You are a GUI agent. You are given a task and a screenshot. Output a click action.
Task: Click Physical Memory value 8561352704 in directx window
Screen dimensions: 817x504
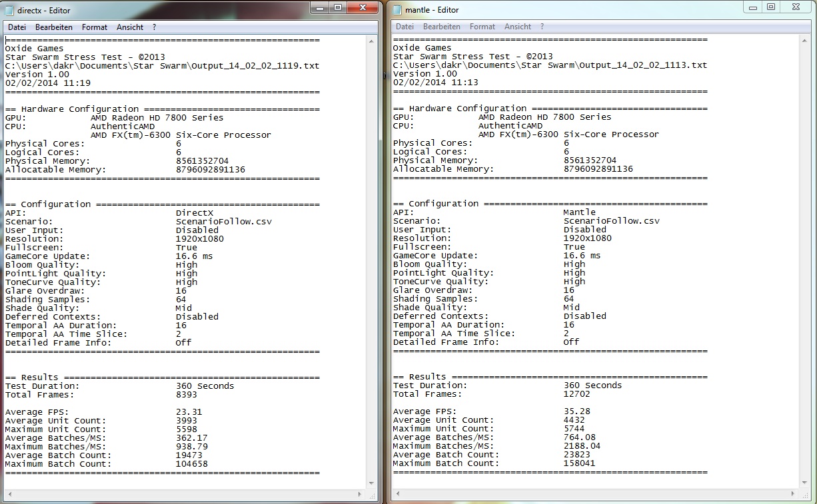(203, 161)
